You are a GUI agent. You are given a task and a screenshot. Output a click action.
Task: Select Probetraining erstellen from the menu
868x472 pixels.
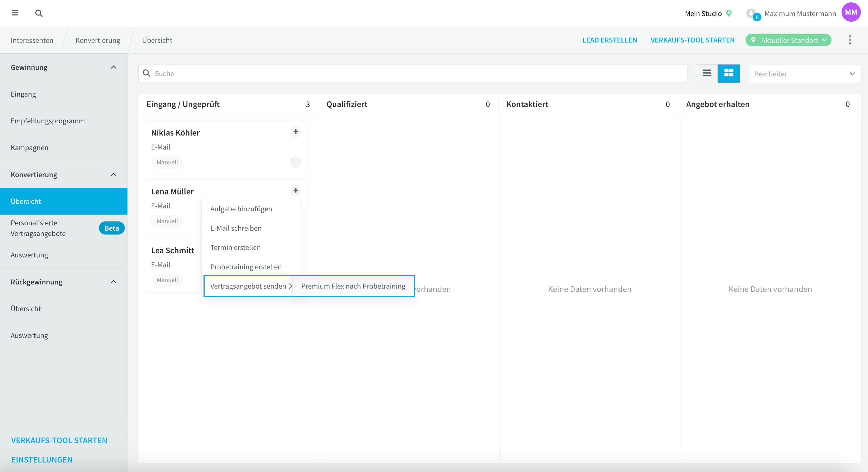246,267
